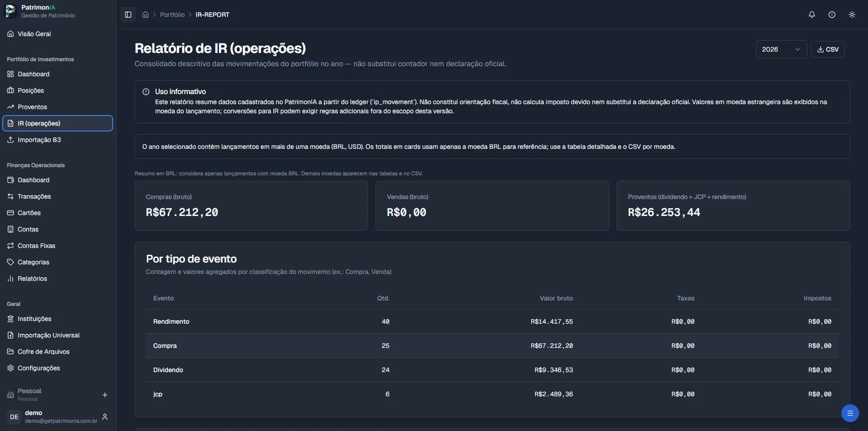868x431 pixels.
Task: Click IR-REPORT breadcrumb
Action: [213, 15]
